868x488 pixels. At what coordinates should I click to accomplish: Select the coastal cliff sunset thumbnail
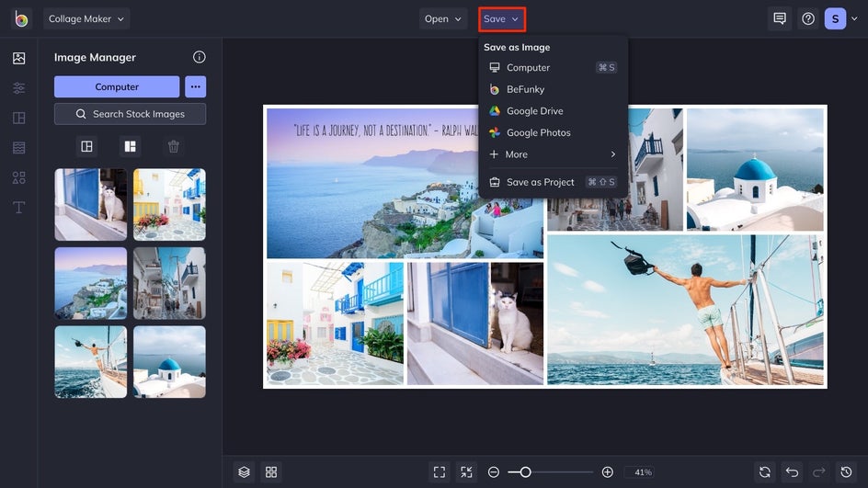[x=91, y=283]
